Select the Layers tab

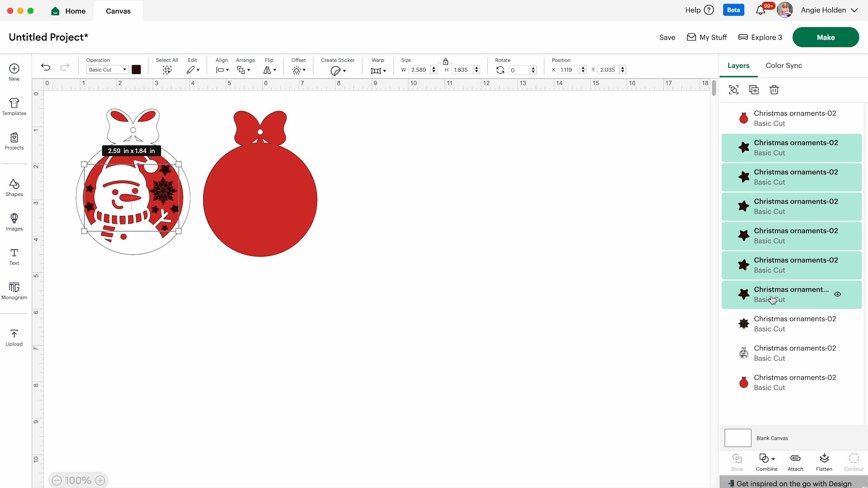coord(739,66)
